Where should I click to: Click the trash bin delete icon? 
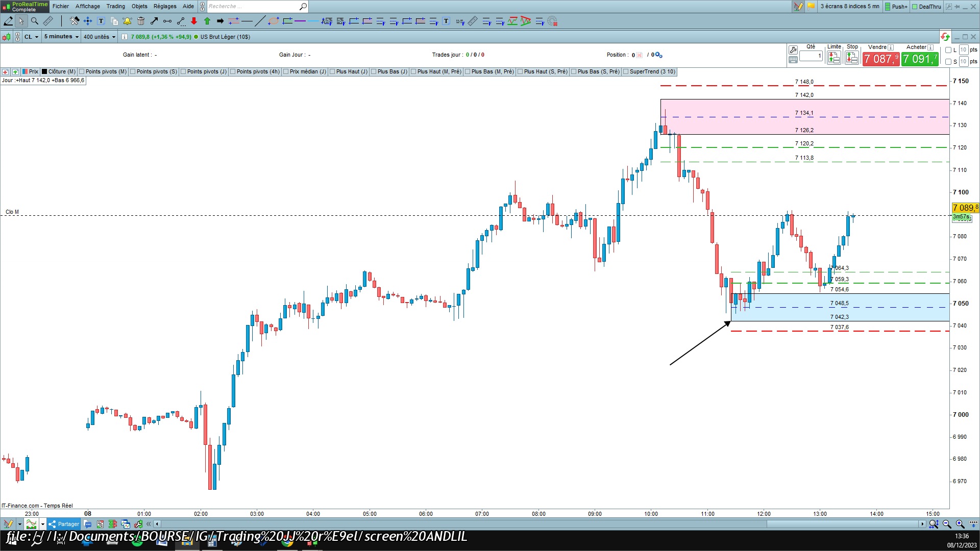click(x=141, y=21)
